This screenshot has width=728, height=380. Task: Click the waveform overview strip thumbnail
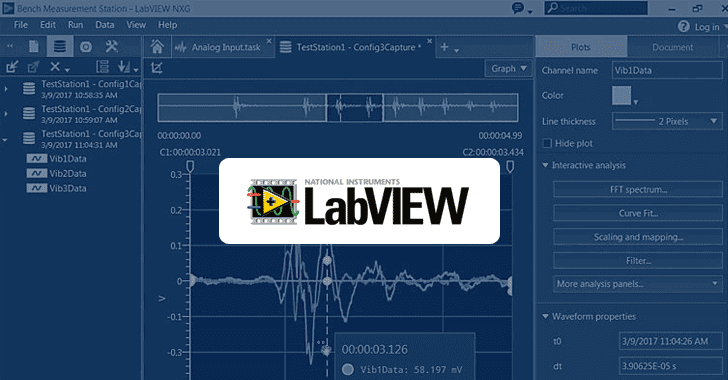tap(338, 108)
